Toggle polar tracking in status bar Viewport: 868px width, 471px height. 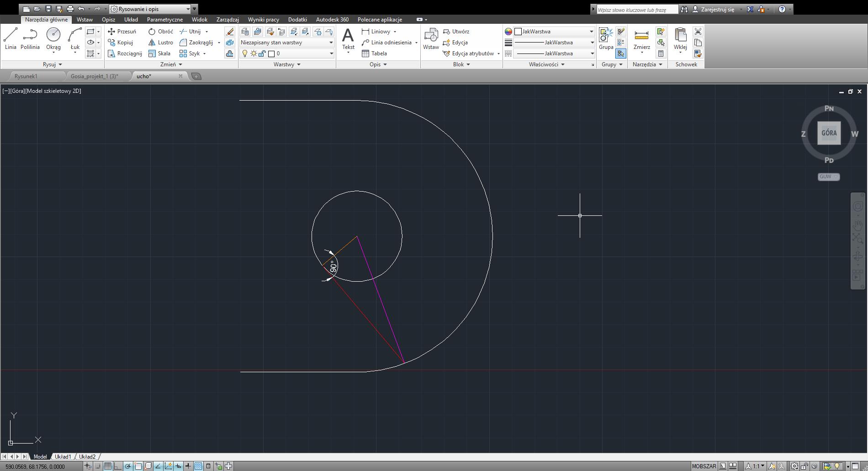coord(128,466)
